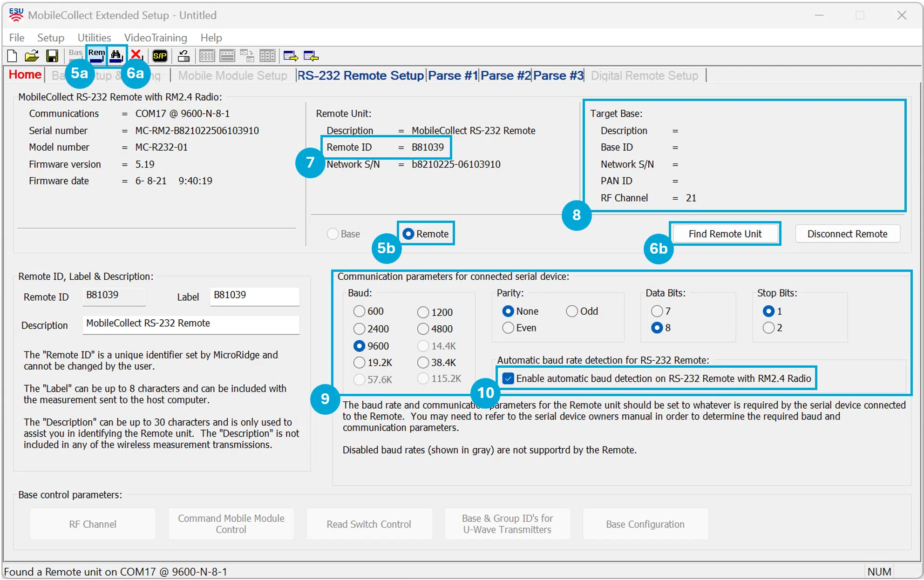Open the Parse #3 tab
Image resolution: width=924 pixels, height=580 pixels.
558,75
